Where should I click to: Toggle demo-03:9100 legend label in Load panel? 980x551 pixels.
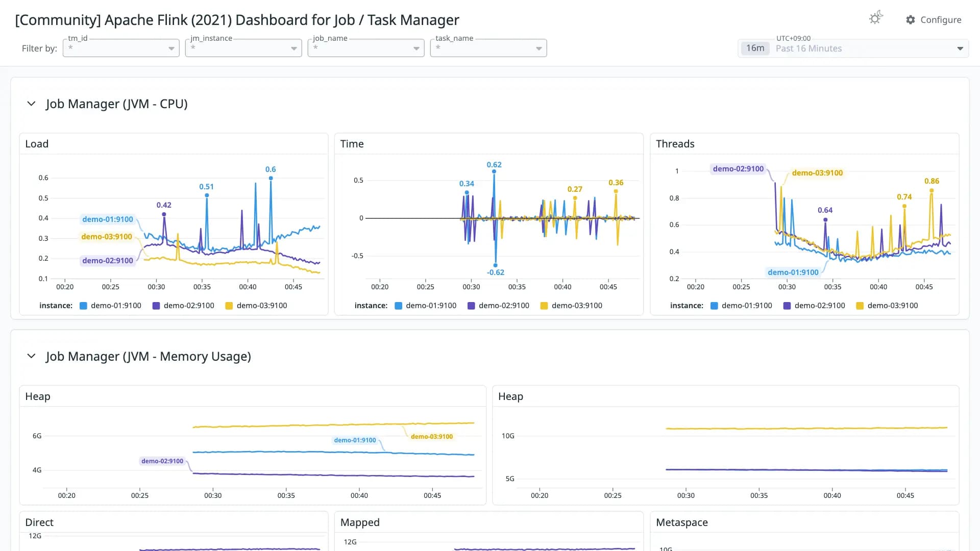point(262,306)
